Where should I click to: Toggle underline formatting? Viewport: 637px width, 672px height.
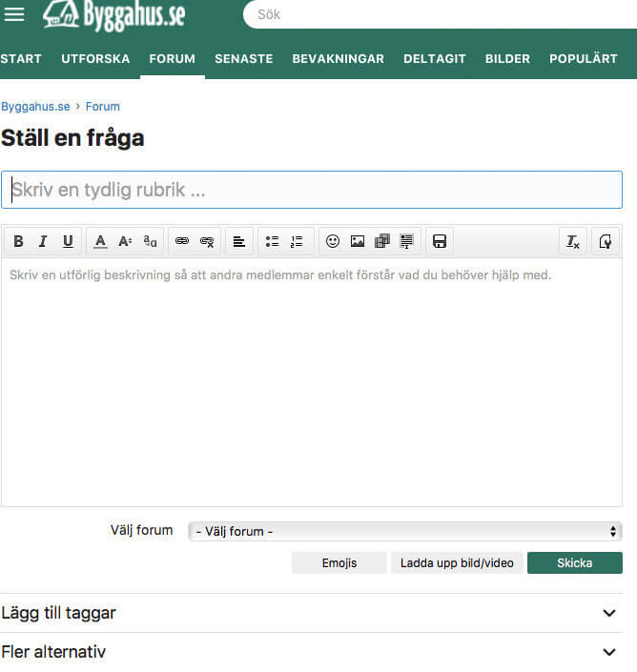point(68,242)
